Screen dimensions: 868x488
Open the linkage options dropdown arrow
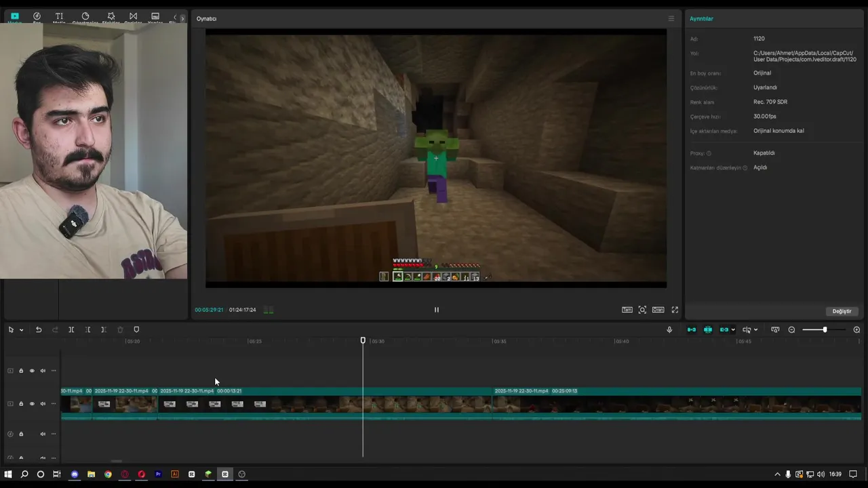point(733,330)
